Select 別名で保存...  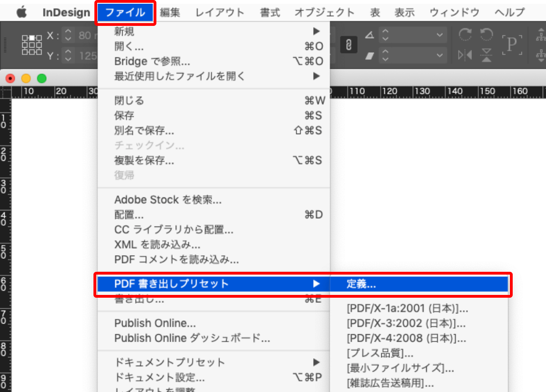coord(214,130)
